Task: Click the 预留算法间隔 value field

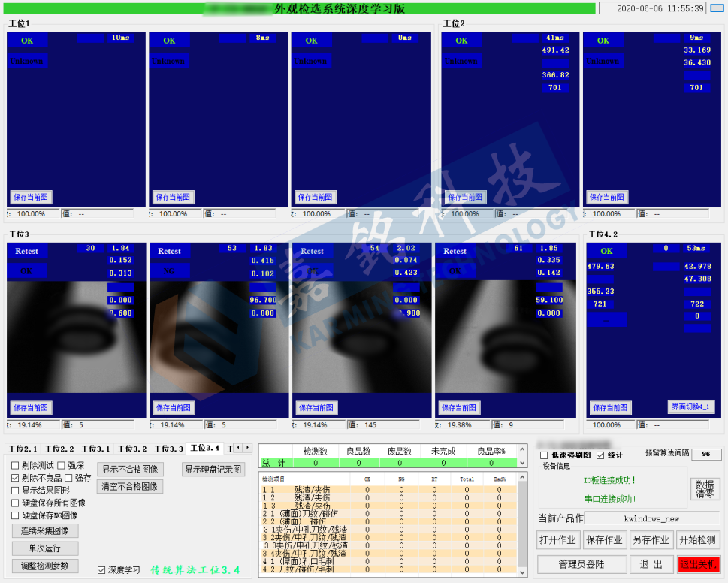Action: pyautogui.click(x=706, y=455)
